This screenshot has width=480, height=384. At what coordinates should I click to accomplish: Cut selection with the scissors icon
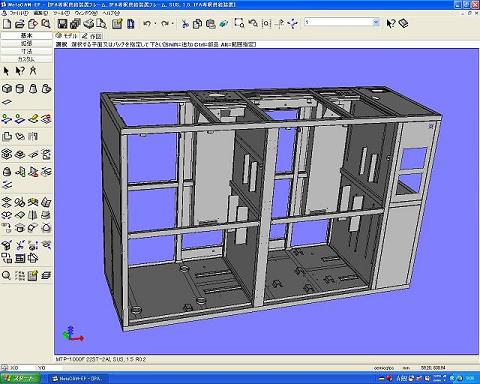coord(185,24)
